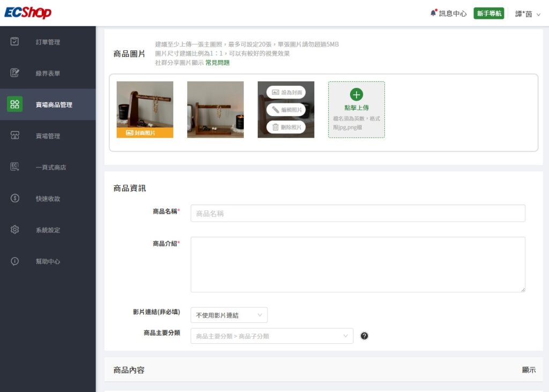Viewport: 549px width, 392px height.
Task: Open the 常見問題 link
Action: pos(217,63)
